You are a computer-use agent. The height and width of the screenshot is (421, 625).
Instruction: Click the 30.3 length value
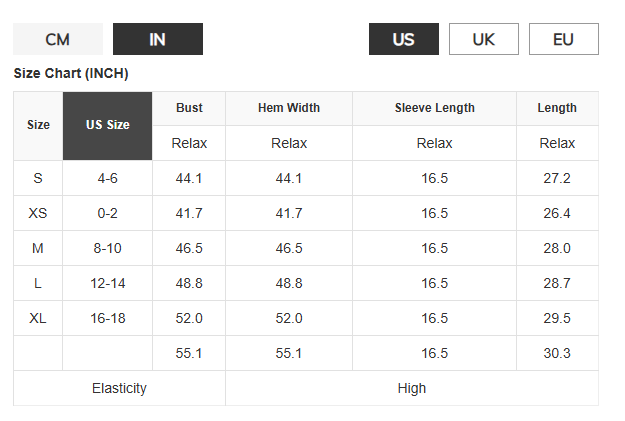(x=557, y=353)
